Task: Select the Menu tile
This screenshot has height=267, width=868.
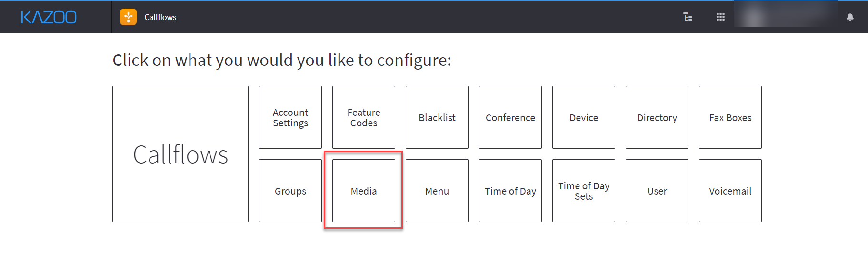Action: click(x=437, y=191)
